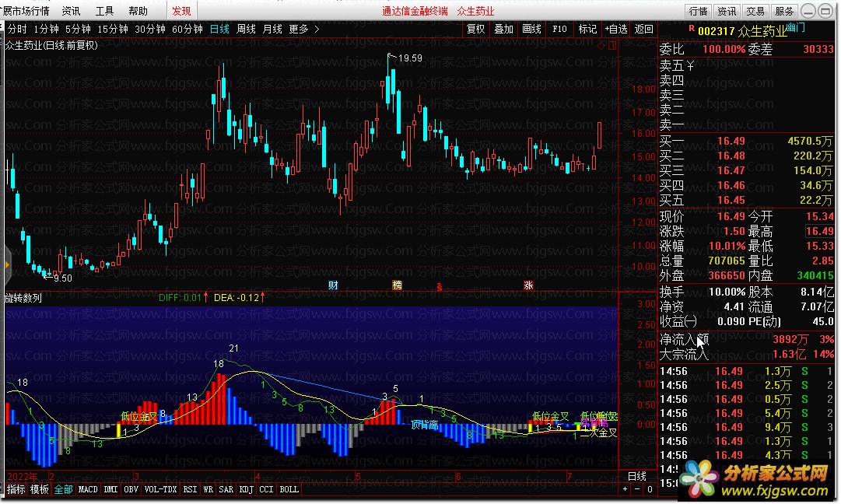841x504 pixels.
Task: Click the red square icon beside the diamond
Action: click(612, 46)
